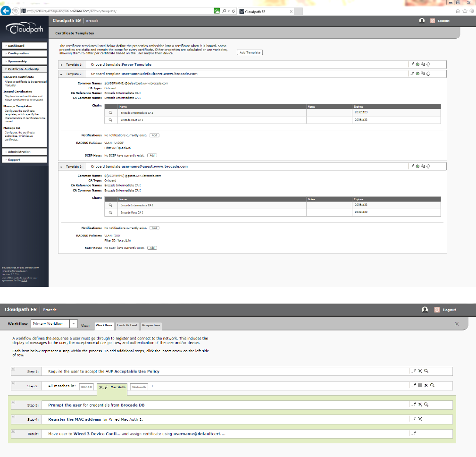The image size is (476, 457).
Task: Edit Template 3 with the pencil icon
Action: click(413, 166)
